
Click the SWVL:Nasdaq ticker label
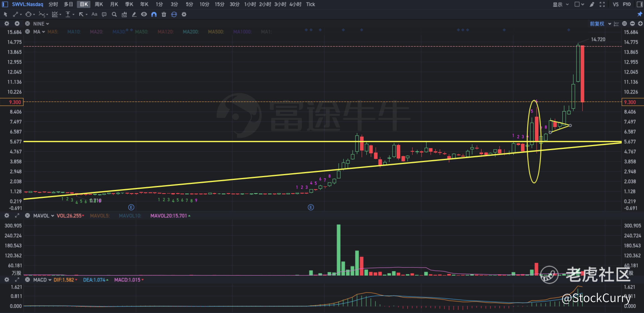(27, 4)
